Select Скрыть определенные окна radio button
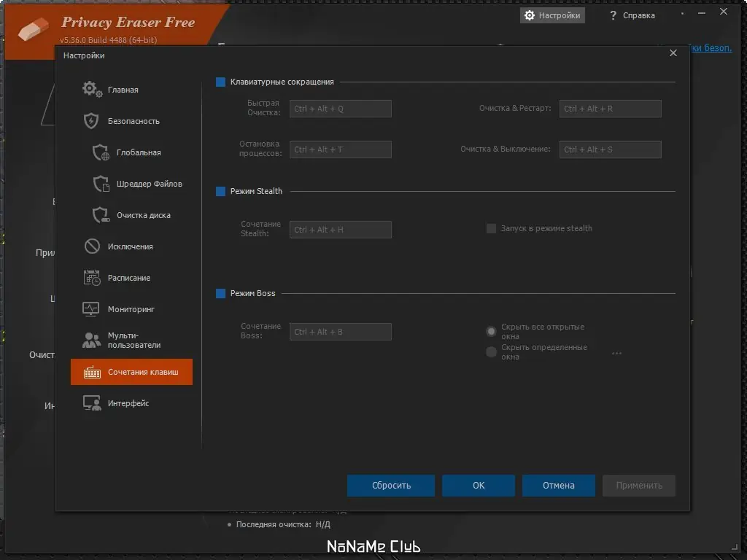 coord(491,352)
